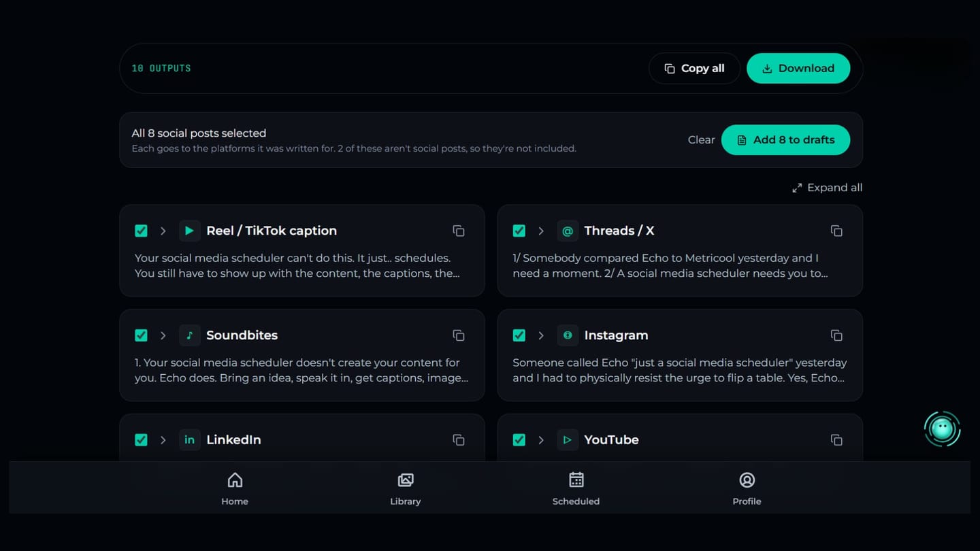This screenshot has width=980, height=551.
Task: Expand all output cards
Action: coord(827,188)
